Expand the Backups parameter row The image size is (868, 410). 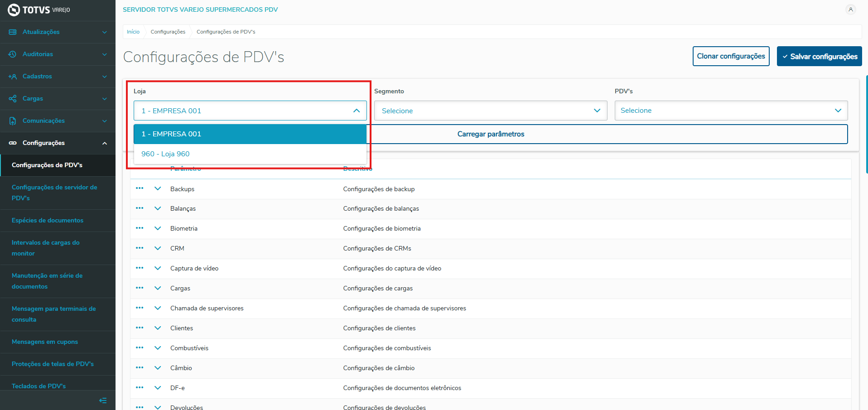158,188
